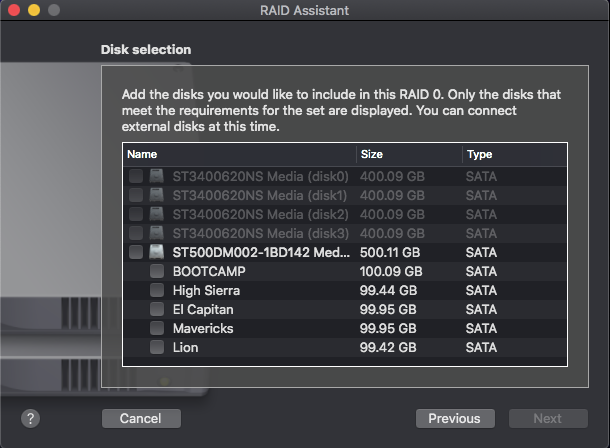Sort the list by the Type column header
This screenshot has width=610, height=448.
[515, 154]
